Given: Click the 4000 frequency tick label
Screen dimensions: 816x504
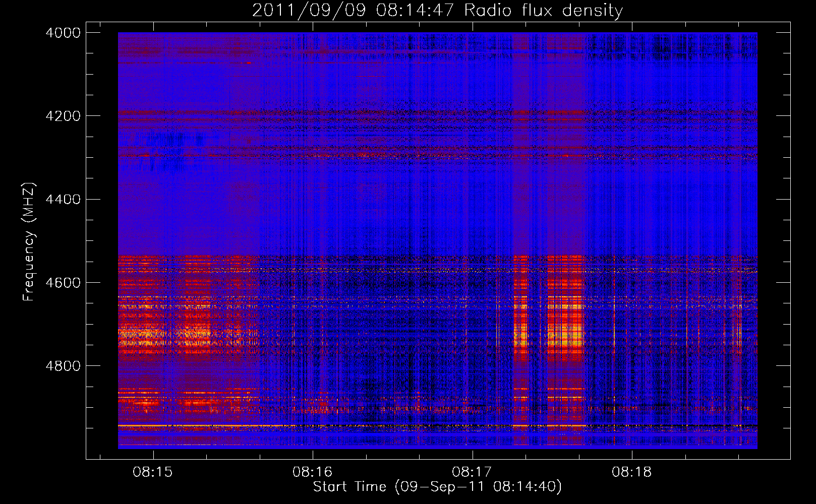Looking at the screenshot, I should tap(63, 33).
